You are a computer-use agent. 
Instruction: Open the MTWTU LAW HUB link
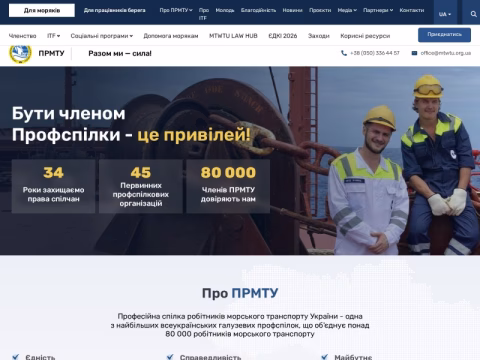[x=233, y=36]
